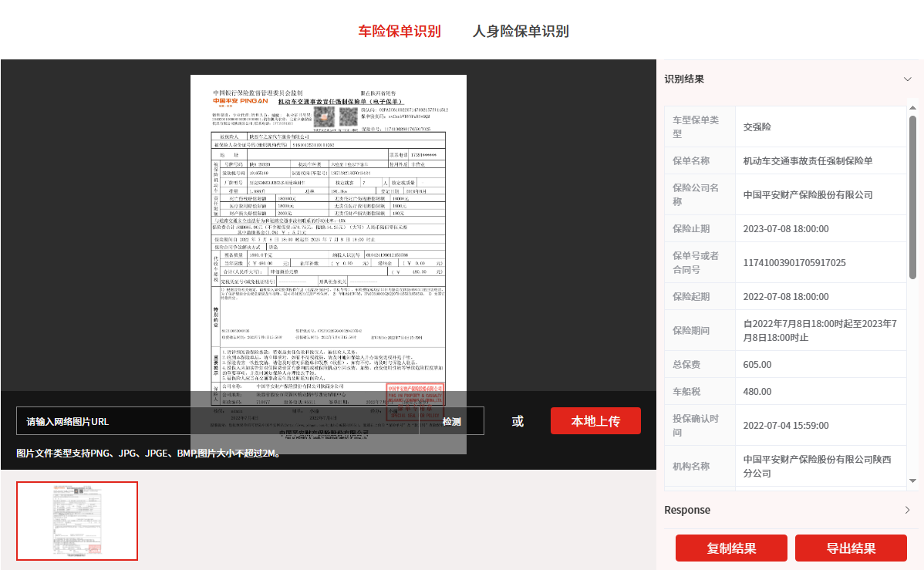Viewport: 924px width, 570px height.
Task: Open the 人身险保单识别 tab
Action: [x=521, y=31]
